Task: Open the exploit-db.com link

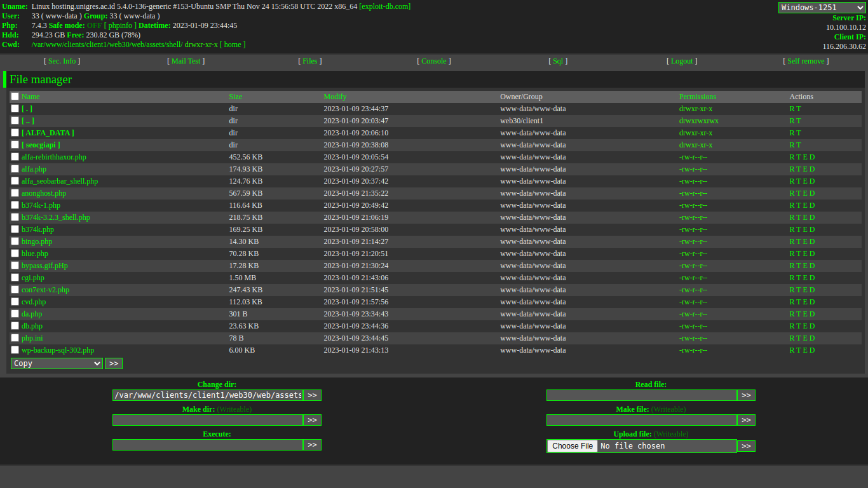Action: [384, 6]
